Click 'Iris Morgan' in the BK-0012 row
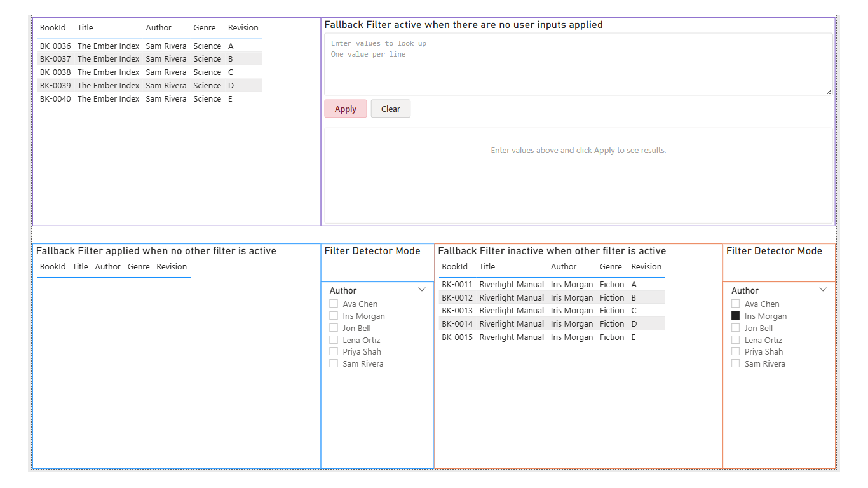The height and width of the screenshot is (488, 868). click(572, 298)
